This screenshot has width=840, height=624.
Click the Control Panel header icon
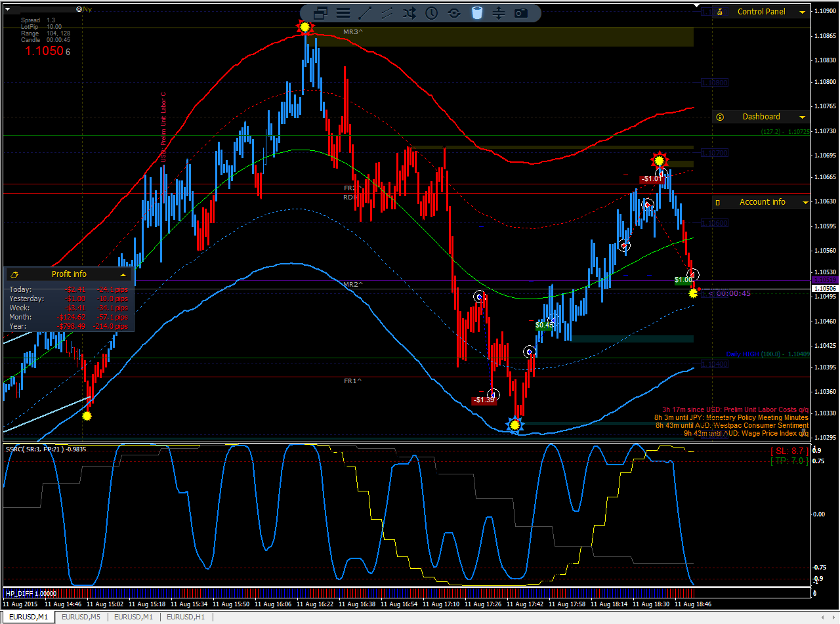(x=720, y=12)
